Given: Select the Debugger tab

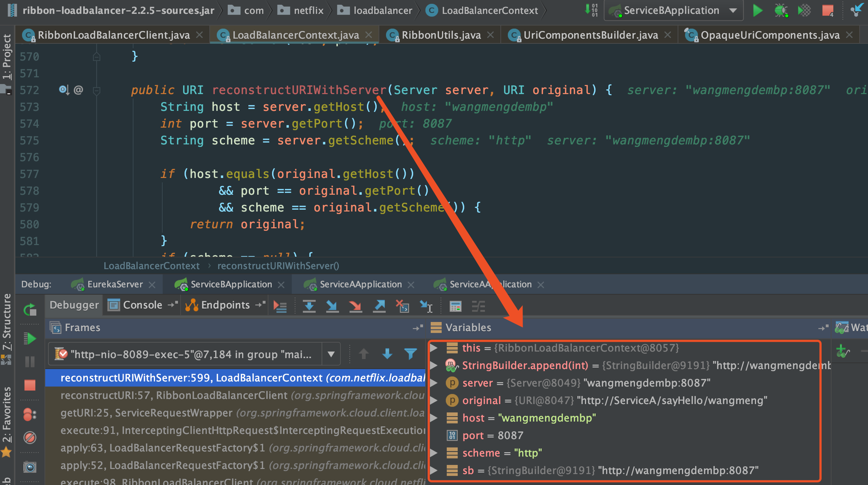Looking at the screenshot, I should (74, 305).
